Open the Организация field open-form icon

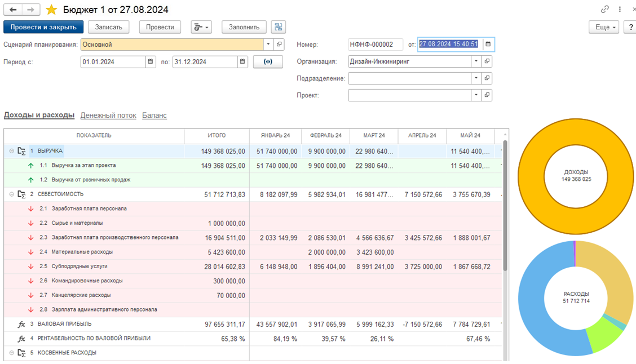488,61
